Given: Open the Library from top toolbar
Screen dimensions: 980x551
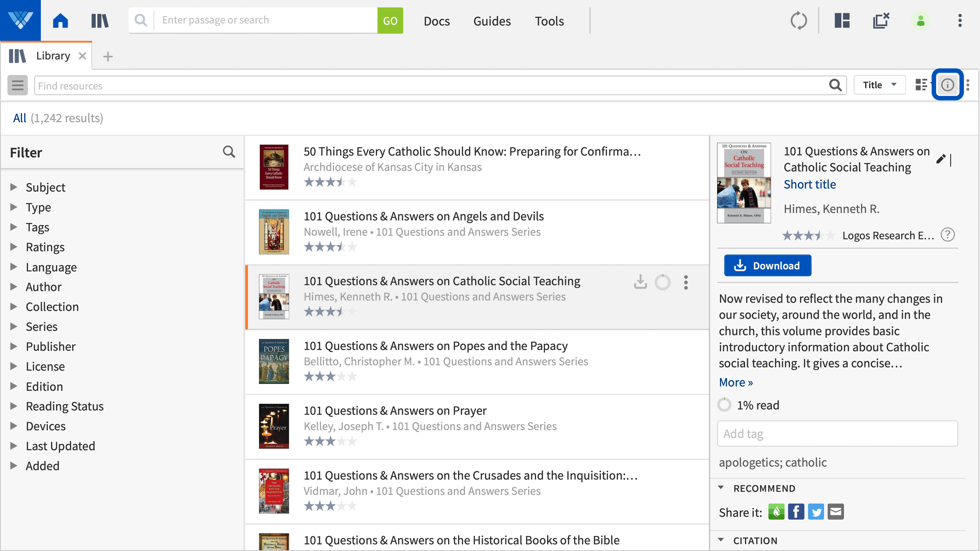Looking at the screenshot, I should pyautogui.click(x=100, y=20).
